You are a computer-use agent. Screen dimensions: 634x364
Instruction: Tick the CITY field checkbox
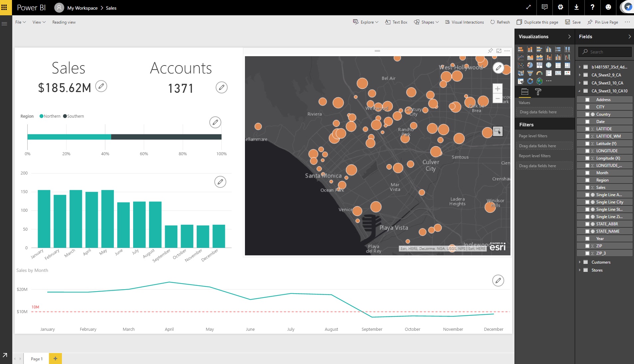pyautogui.click(x=587, y=107)
